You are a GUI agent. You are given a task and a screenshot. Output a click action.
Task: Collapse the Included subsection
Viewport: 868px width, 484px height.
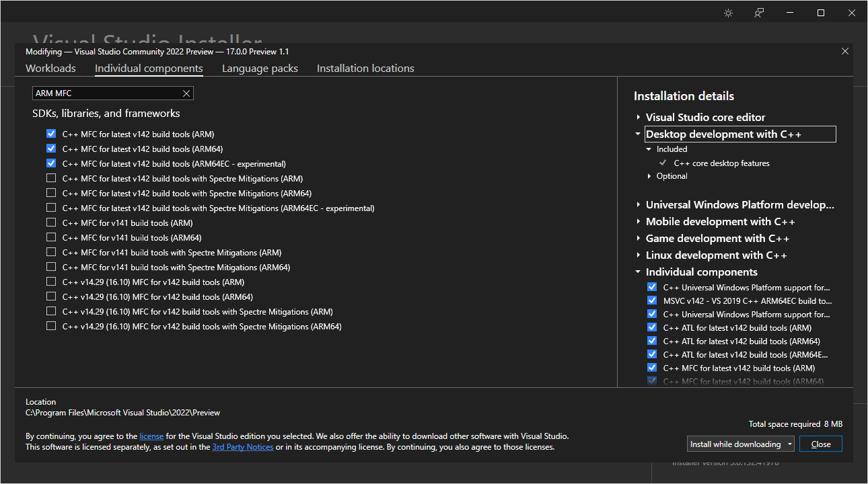coord(649,149)
